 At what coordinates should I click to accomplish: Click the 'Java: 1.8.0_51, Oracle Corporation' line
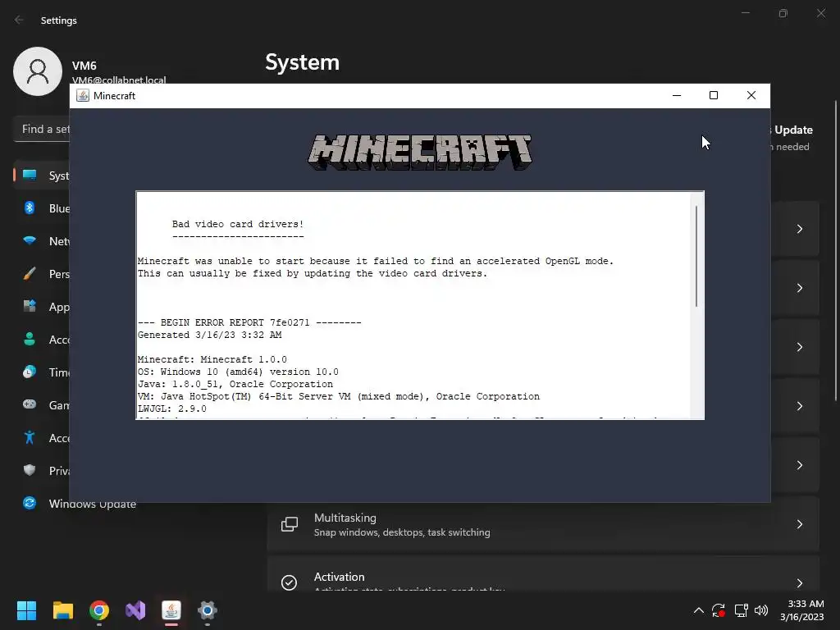pos(235,384)
